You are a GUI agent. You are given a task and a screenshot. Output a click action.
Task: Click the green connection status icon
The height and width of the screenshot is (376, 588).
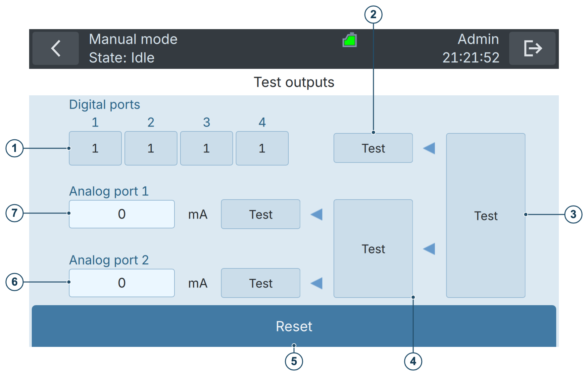point(350,40)
